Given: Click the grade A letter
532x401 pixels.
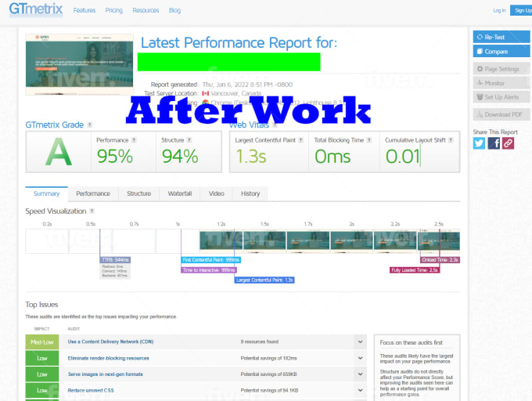Looking at the screenshot, I should click(59, 152).
